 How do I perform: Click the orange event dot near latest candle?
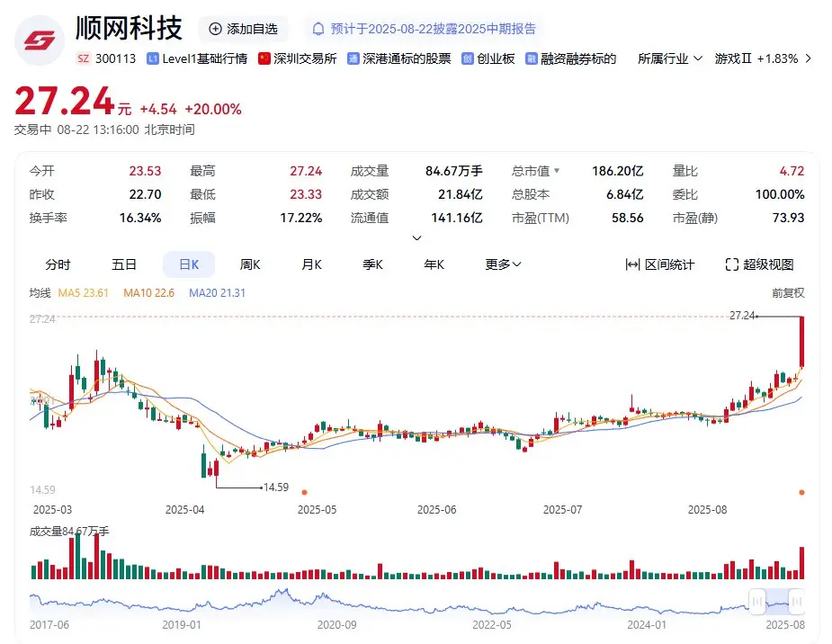pyautogui.click(x=801, y=493)
